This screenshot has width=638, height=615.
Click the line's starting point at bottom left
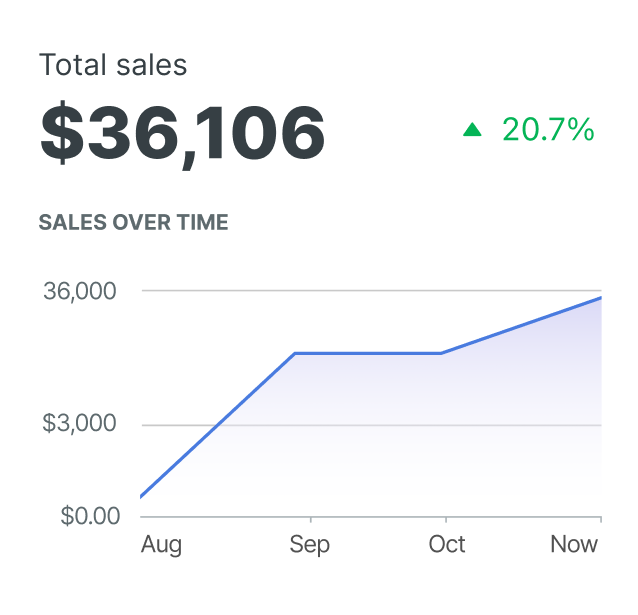(x=141, y=496)
